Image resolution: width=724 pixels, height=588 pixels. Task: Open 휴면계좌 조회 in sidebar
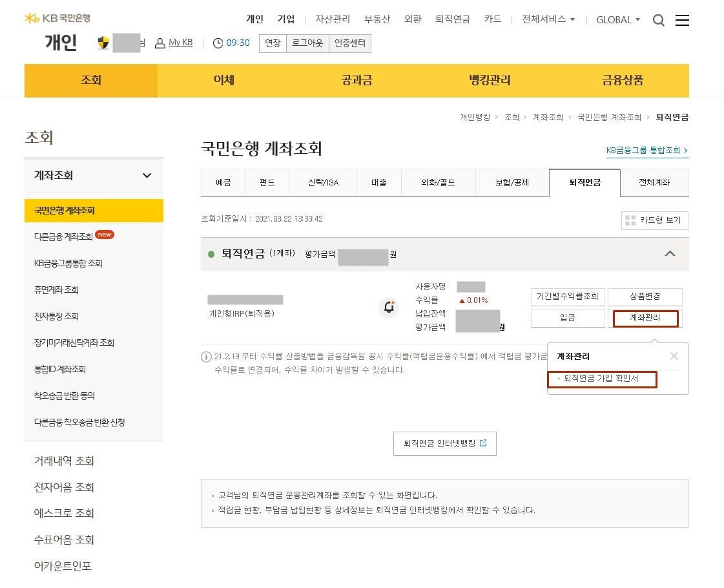coord(56,289)
